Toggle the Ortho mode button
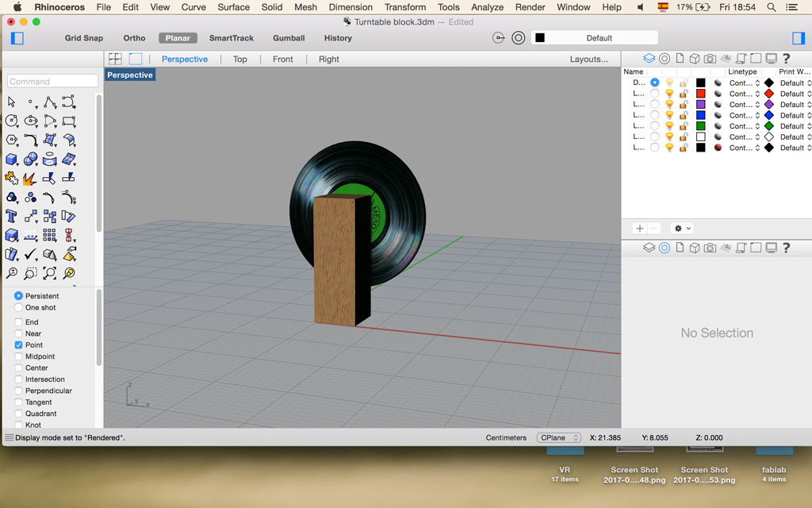The width and height of the screenshot is (812, 508). 134,38
